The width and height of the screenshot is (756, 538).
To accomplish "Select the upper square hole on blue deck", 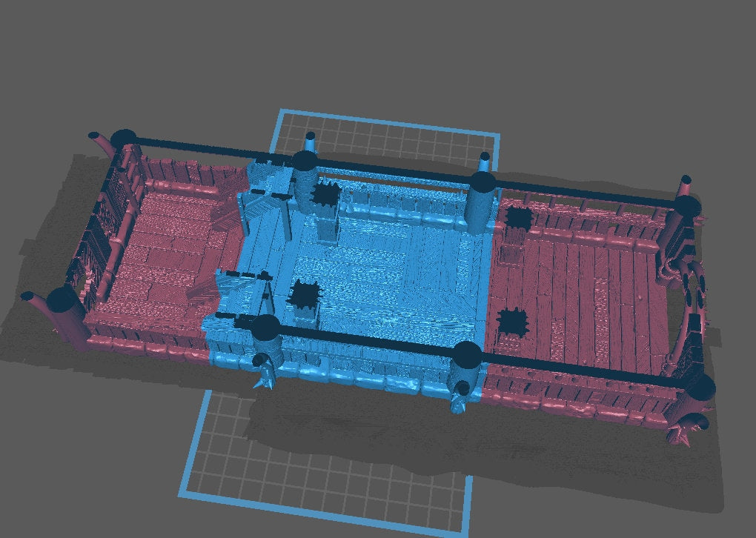I will click(x=324, y=196).
